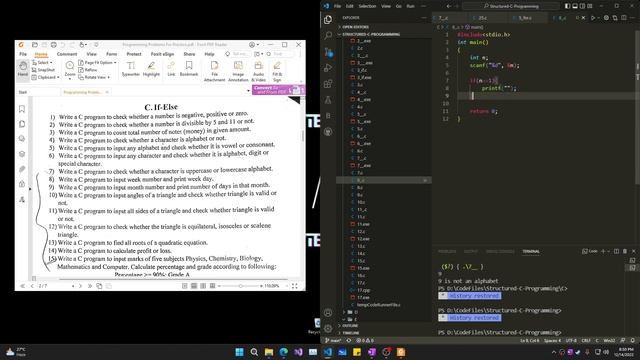Open the Selection menu in VS Code

pyautogui.click(x=367, y=6)
